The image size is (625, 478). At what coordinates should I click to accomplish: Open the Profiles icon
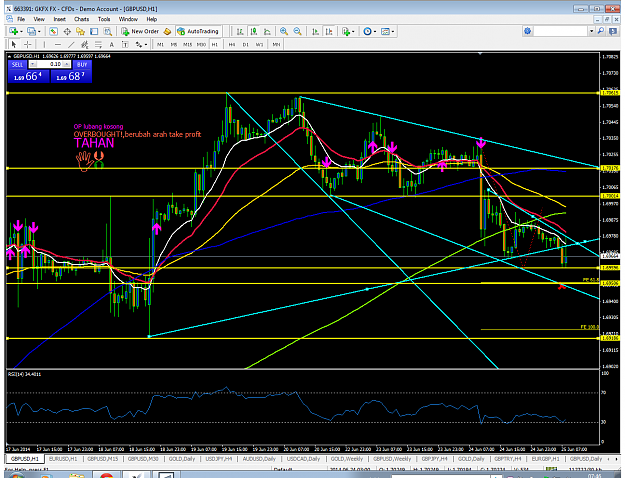click(31, 31)
